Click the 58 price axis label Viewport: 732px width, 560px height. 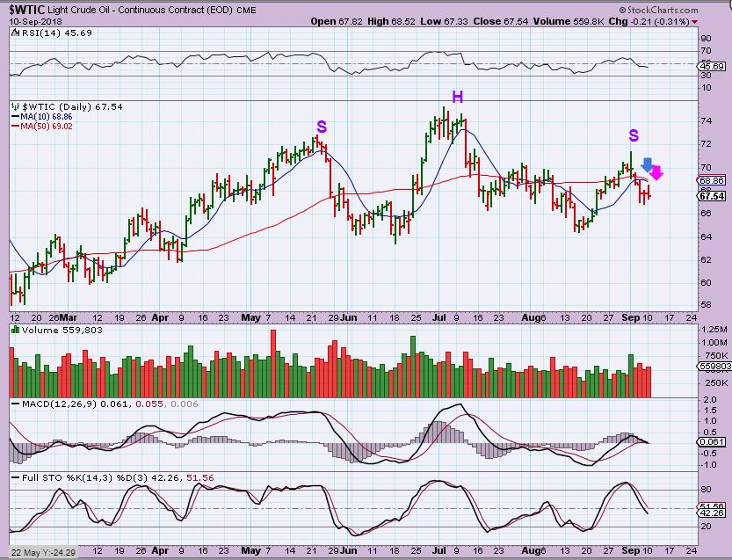coord(706,305)
